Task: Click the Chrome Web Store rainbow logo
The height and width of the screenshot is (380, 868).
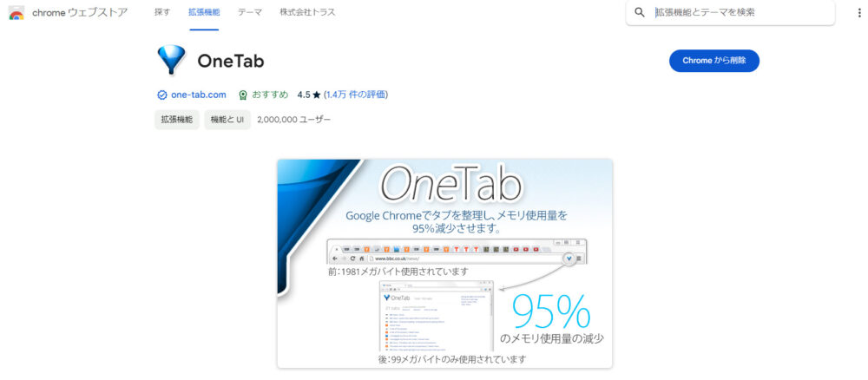Action: [16, 12]
